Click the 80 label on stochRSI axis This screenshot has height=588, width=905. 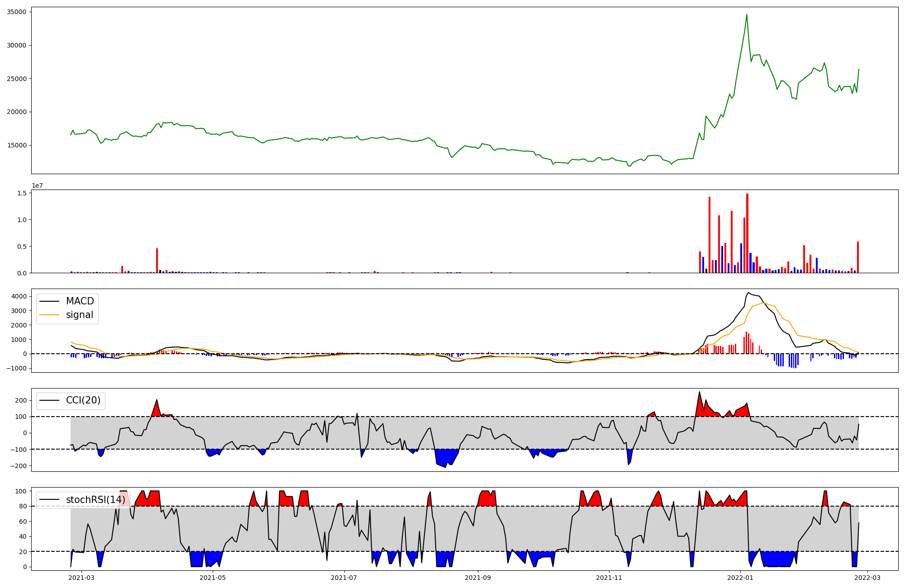click(x=23, y=506)
